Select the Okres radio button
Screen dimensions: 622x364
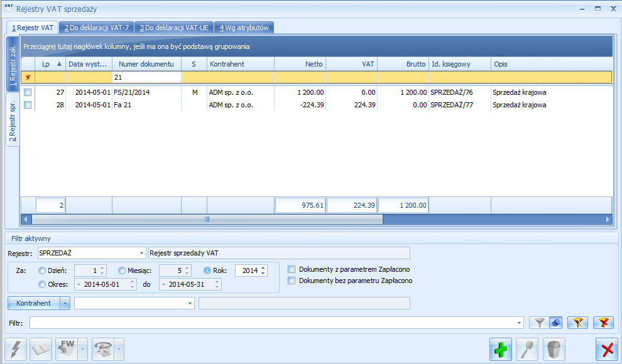click(42, 284)
